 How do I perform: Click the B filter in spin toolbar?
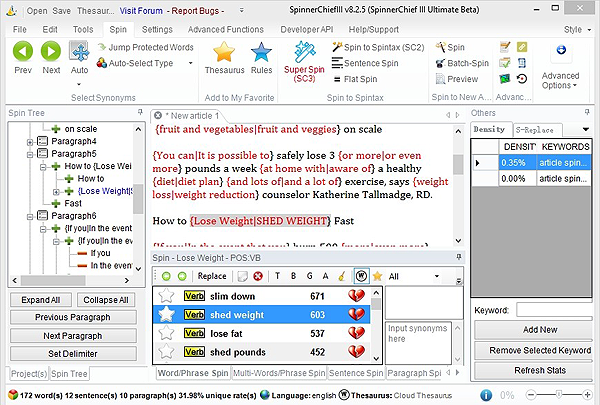[293, 276]
